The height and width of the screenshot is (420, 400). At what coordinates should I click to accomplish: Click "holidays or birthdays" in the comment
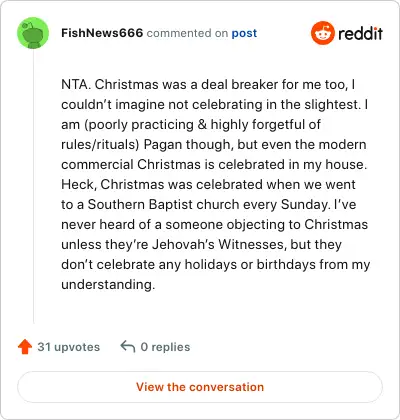click(x=250, y=265)
